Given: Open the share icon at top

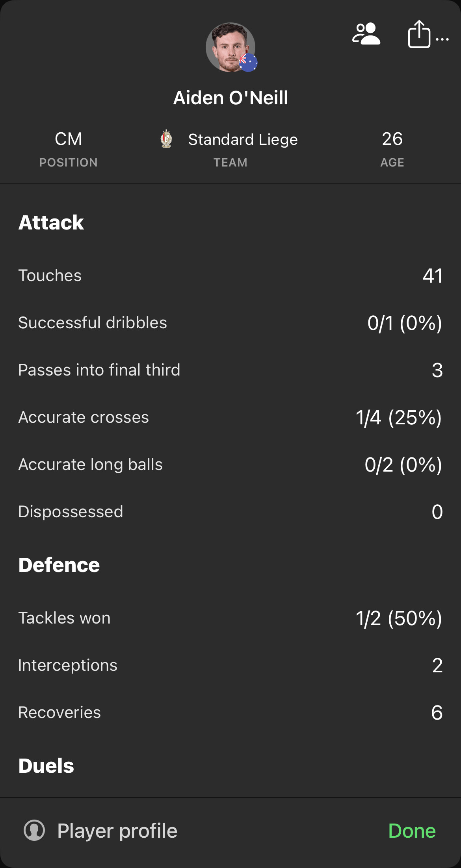Looking at the screenshot, I should (419, 34).
